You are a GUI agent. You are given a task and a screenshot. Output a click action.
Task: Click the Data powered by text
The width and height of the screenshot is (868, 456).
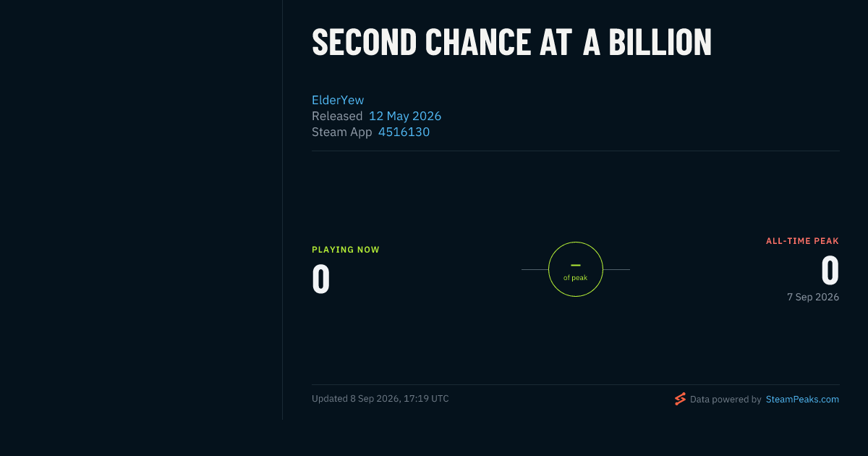(726, 399)
